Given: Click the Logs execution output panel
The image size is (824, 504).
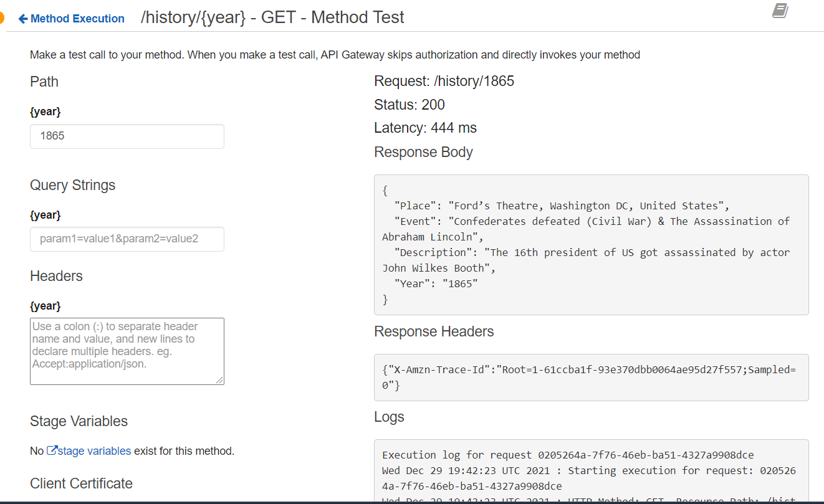Looking at the screenshot, I should 590,470.
